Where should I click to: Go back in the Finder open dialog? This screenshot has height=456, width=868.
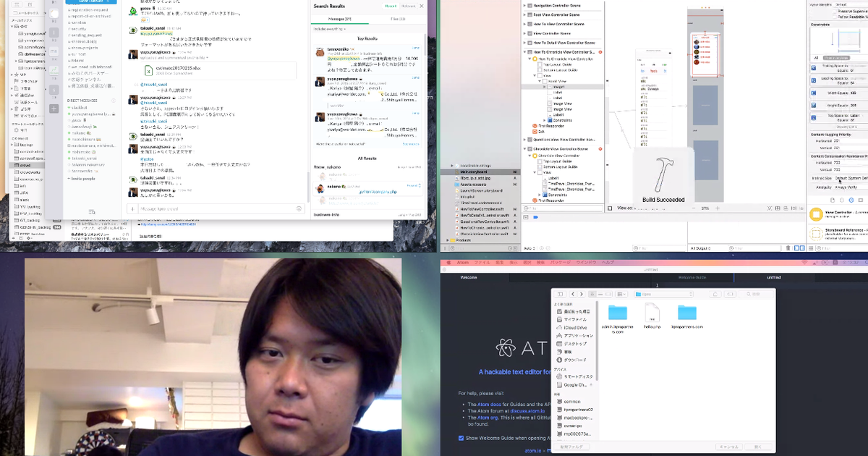click(572, 294)
